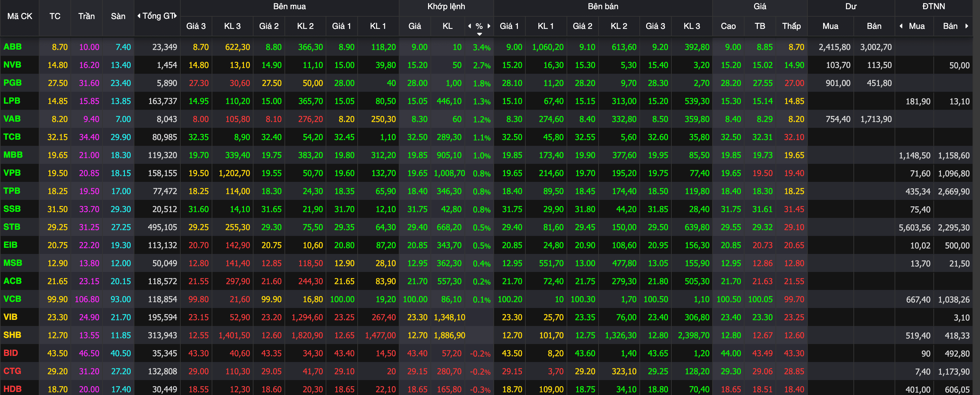Open LPB stock ticker
This screenshot has height=395, width=980.
[12, 101]
